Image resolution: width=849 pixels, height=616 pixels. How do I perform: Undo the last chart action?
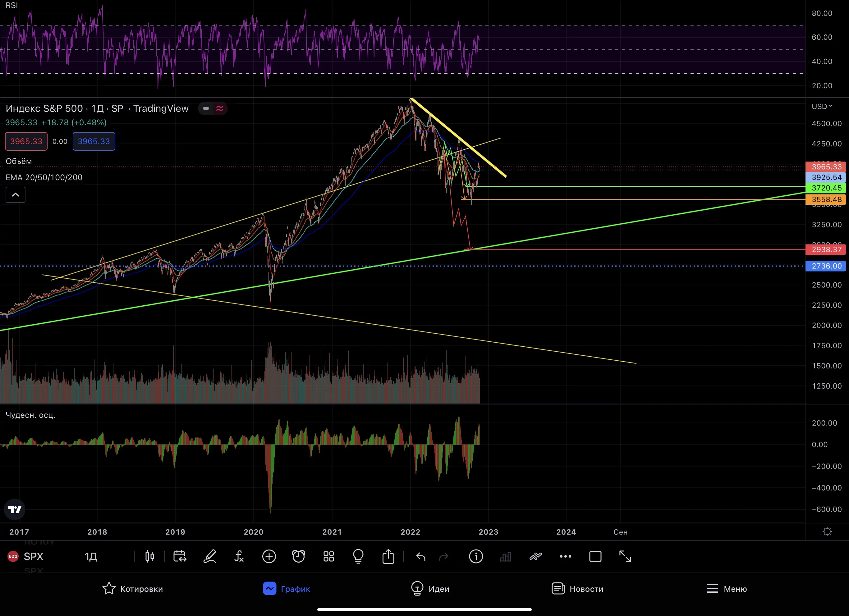(421, 557)
